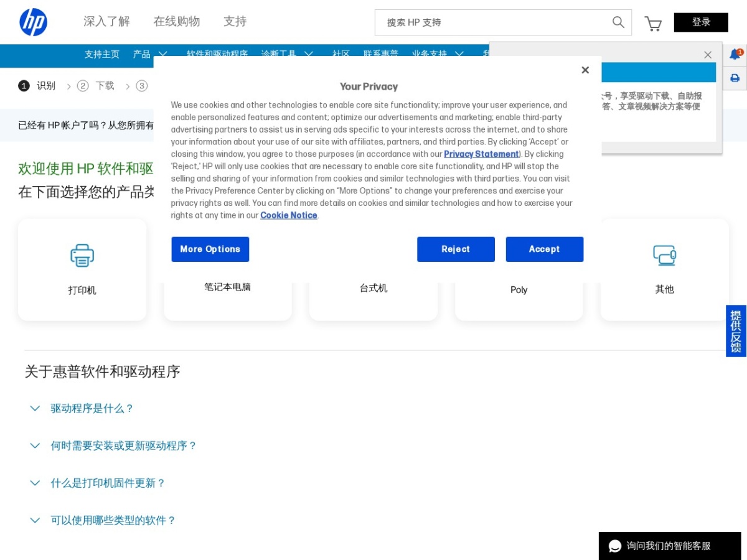Open the Cookie Notice link
This screenshot has height=560, width=747.
(x=289, y=215)
